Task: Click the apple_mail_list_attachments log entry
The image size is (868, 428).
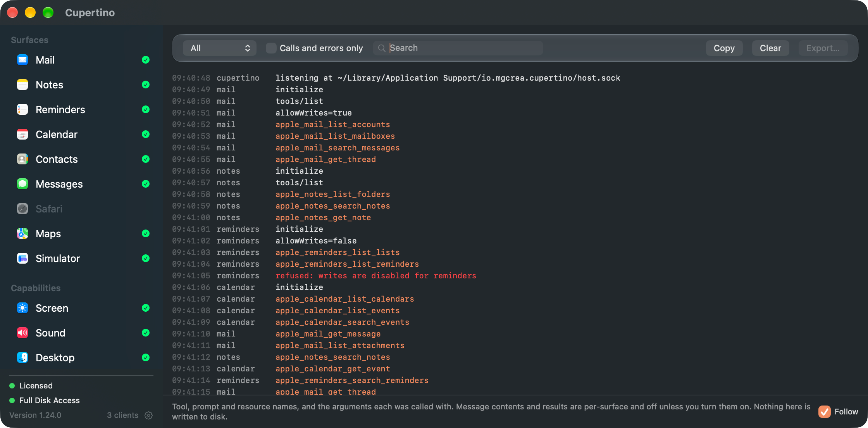Action: point(340,345)
